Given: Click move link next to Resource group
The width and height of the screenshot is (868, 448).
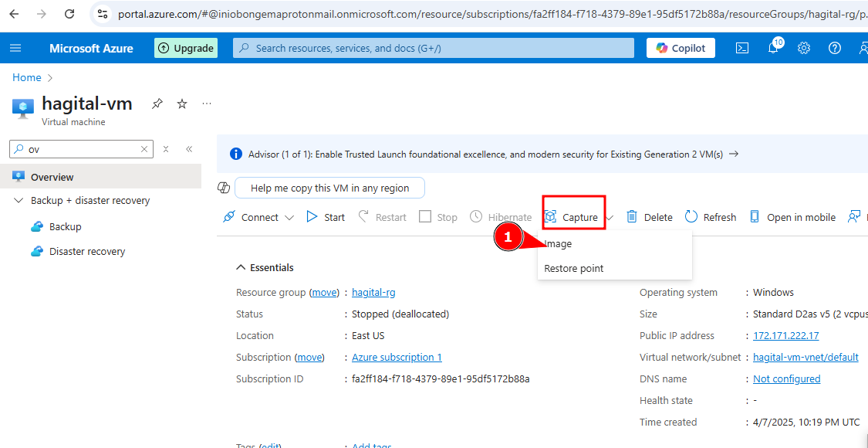Looking at the screenshot, I should [x=324, y=292].
